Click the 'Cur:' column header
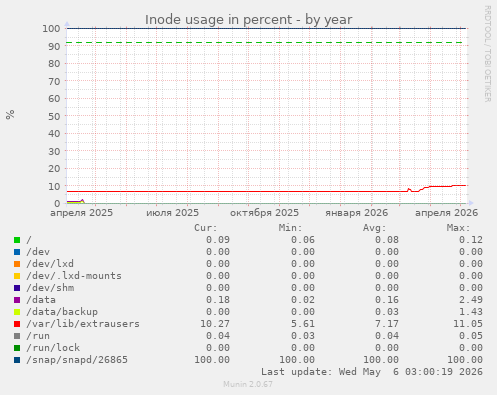This screenshot has width=497, height=395. [x=206, y=228]
